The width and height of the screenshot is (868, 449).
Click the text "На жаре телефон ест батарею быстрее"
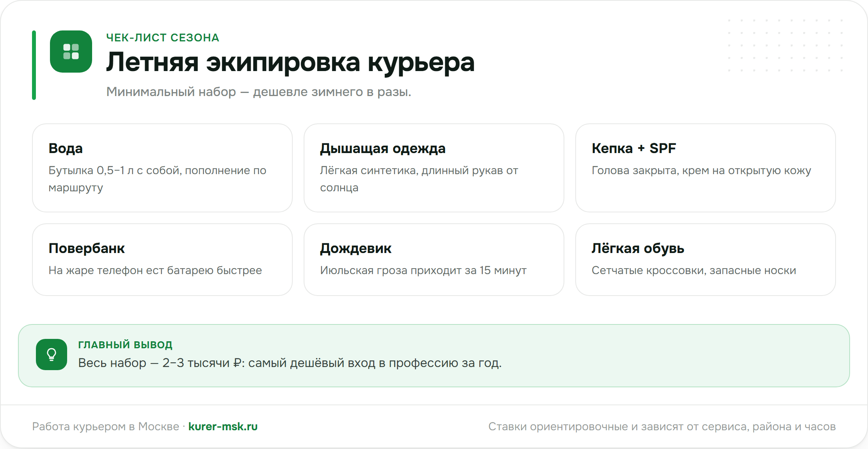click(155, 270)
